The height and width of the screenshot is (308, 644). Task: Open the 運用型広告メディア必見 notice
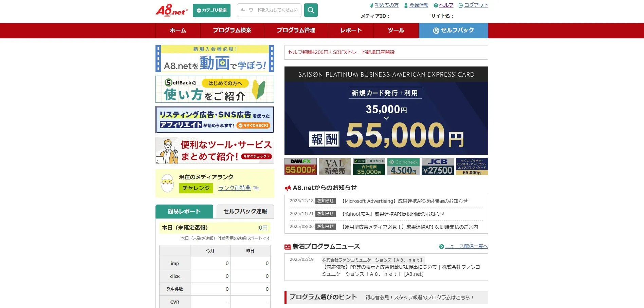[409, 227]
